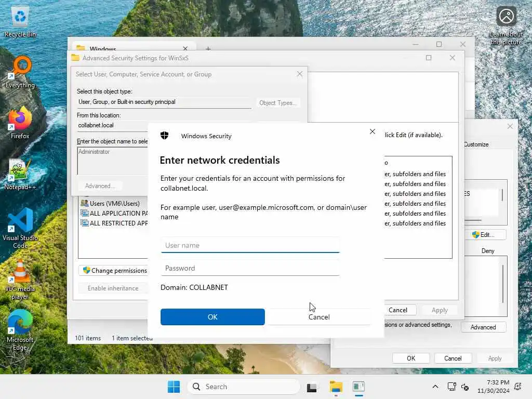Open the VLC media player shortcut
Viewport: 532px width, 399px height.
tap(20, 279)
